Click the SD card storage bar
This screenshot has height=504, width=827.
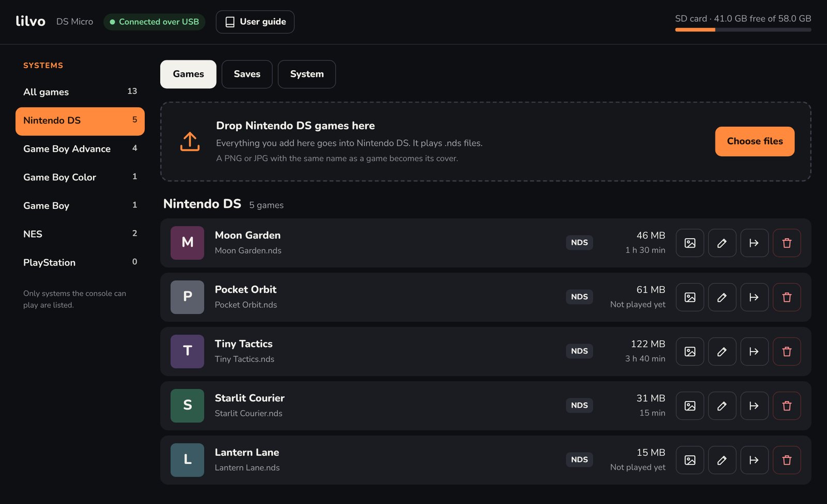(743, 30)
